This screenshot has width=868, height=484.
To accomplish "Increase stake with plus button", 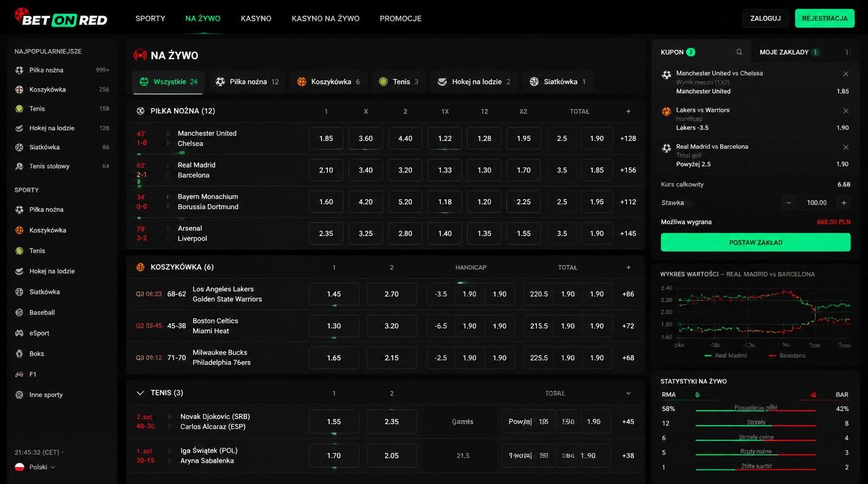I will [844, 203].
